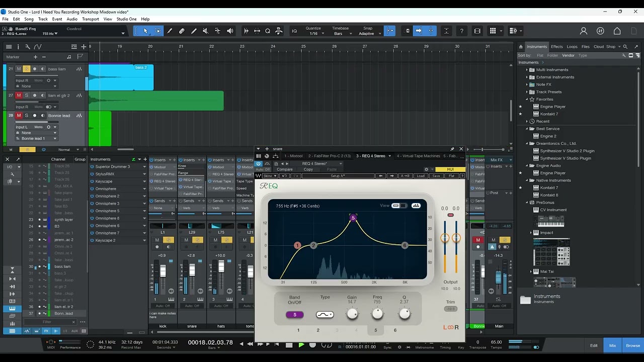644x362 pixels.
Task: Click the Waves Save button
Action: click(436, 176)
